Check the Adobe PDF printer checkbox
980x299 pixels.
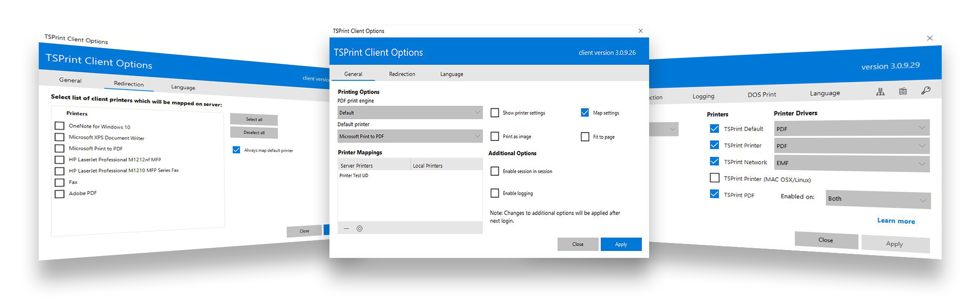pos(59,194)
